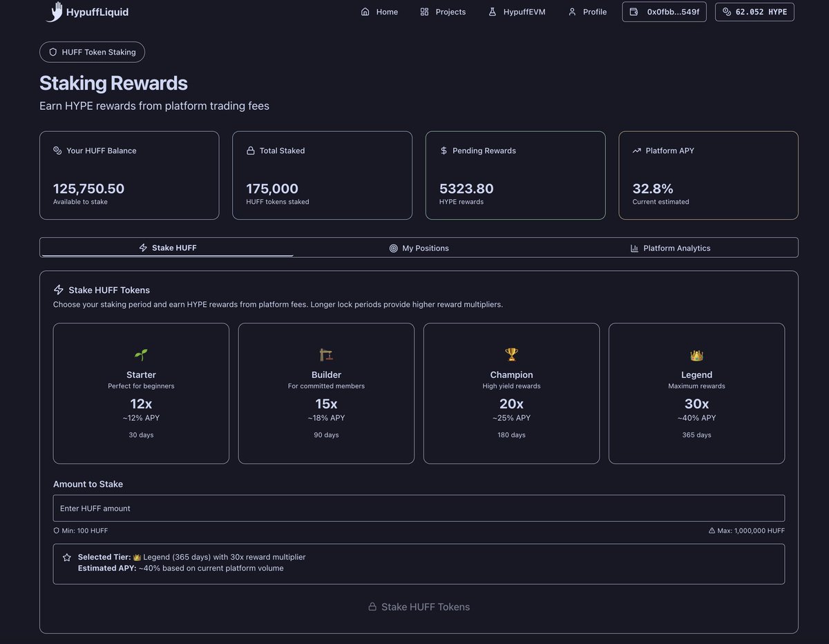Click the Legend crown emoji
The width and height of the screenshot is (829, 644).
point(696,355)
